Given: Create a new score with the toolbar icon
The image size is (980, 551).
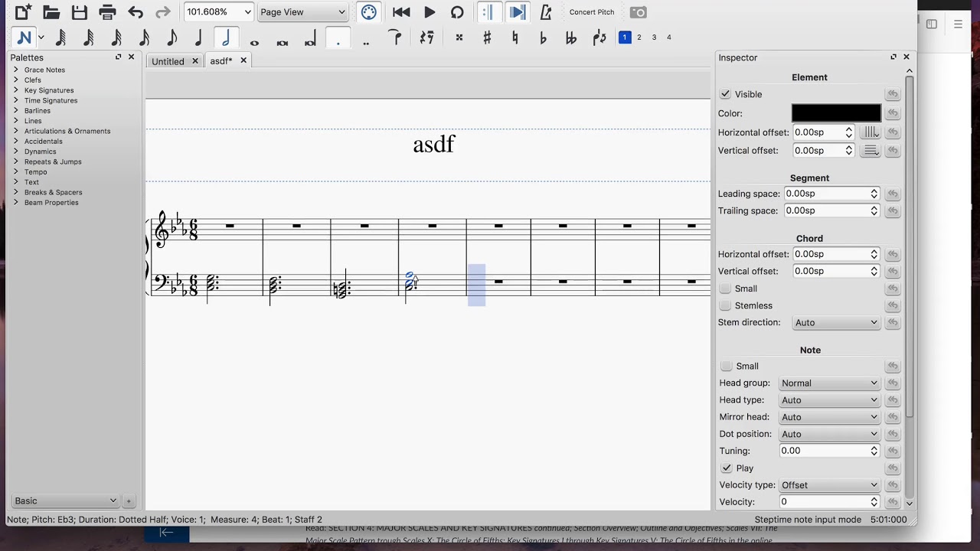Looking at the screenshot, I should pyautogui.click(x=24, y=12).
